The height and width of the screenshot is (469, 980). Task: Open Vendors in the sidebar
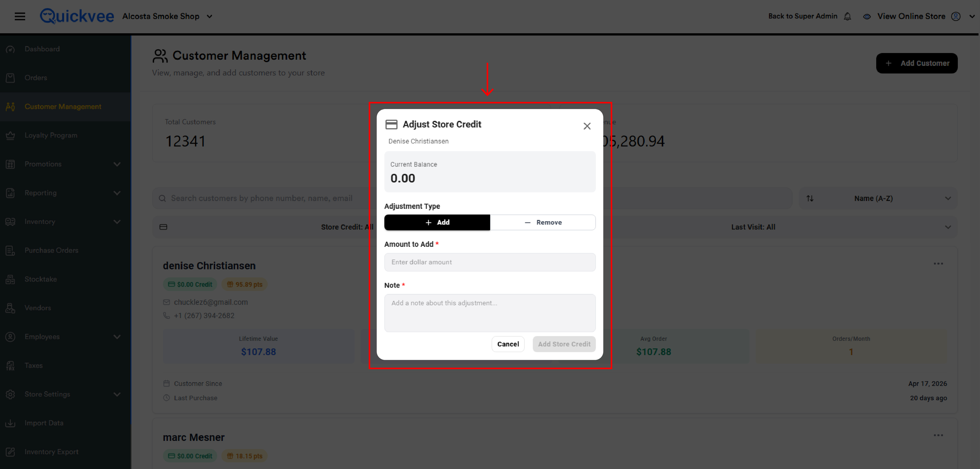click(38, 308)
